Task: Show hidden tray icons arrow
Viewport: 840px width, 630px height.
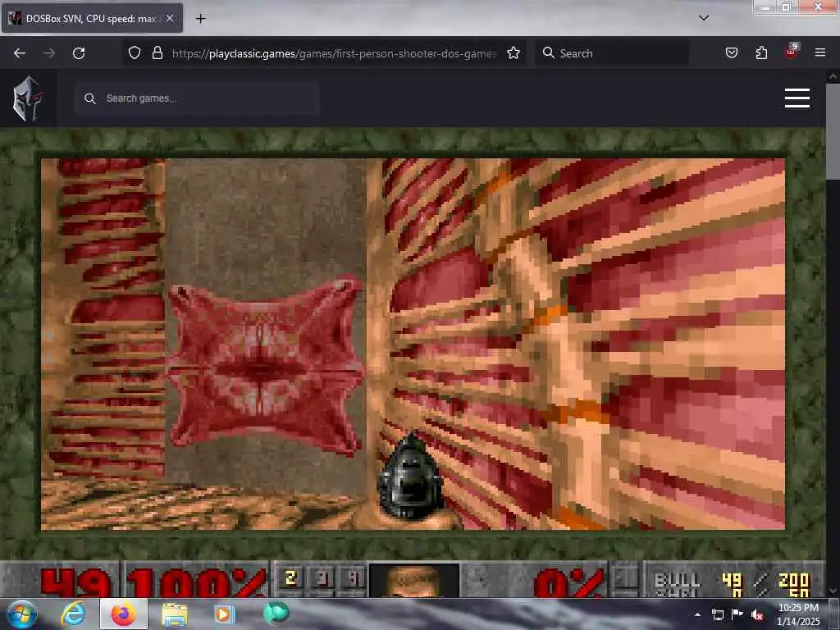Action: click(x=697, y=614)
